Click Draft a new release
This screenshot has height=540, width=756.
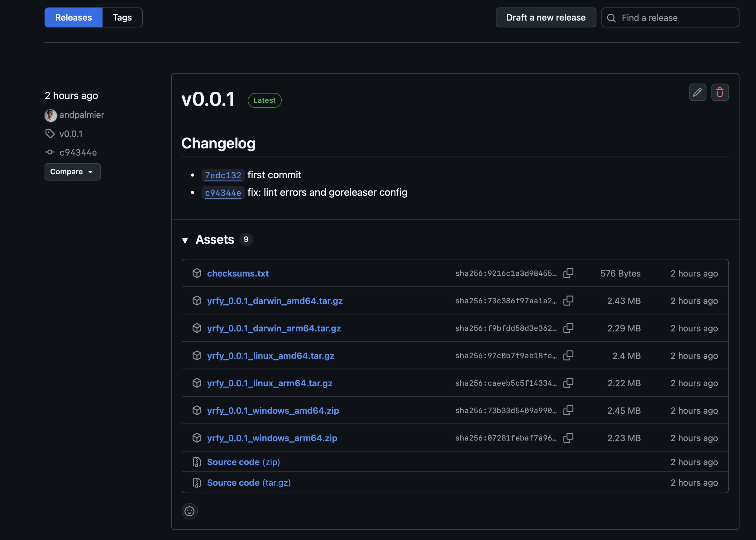(x=546, y=17)
